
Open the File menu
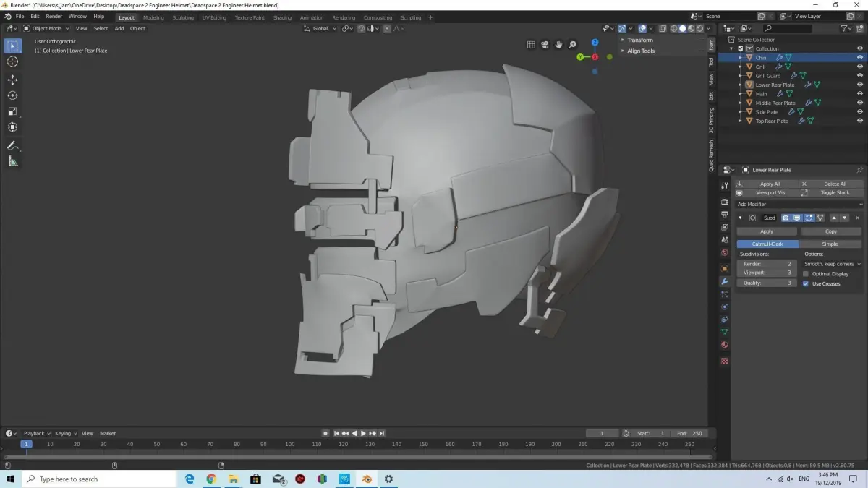coord(20,16)
